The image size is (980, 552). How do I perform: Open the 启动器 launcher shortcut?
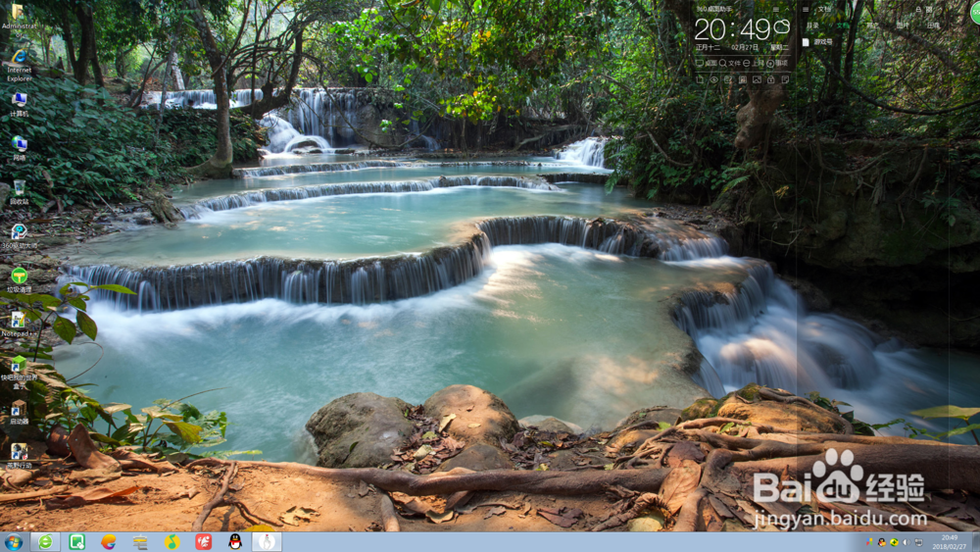tap(19, 413)
